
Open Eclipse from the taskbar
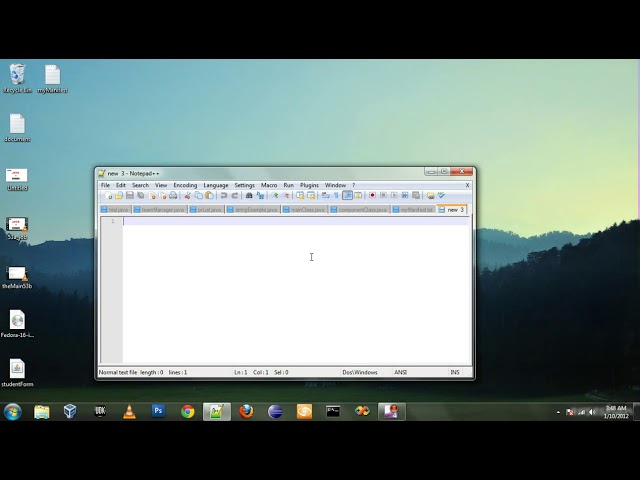[275, 411]
